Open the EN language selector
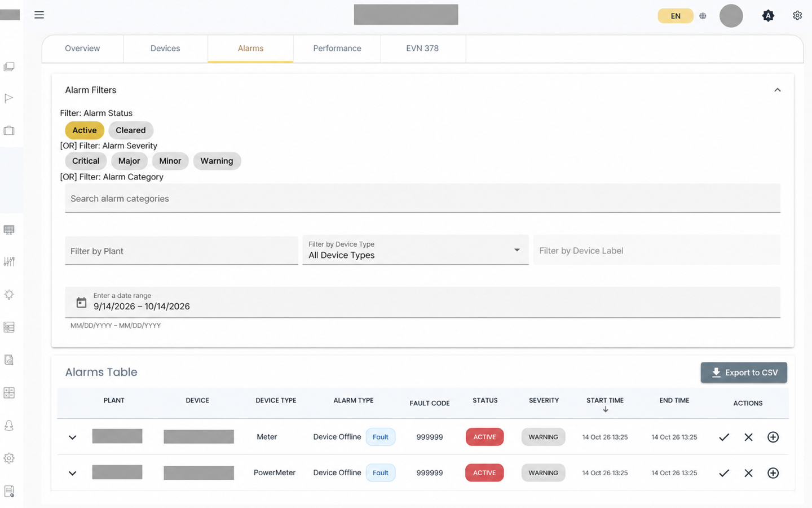 [676, 16]
